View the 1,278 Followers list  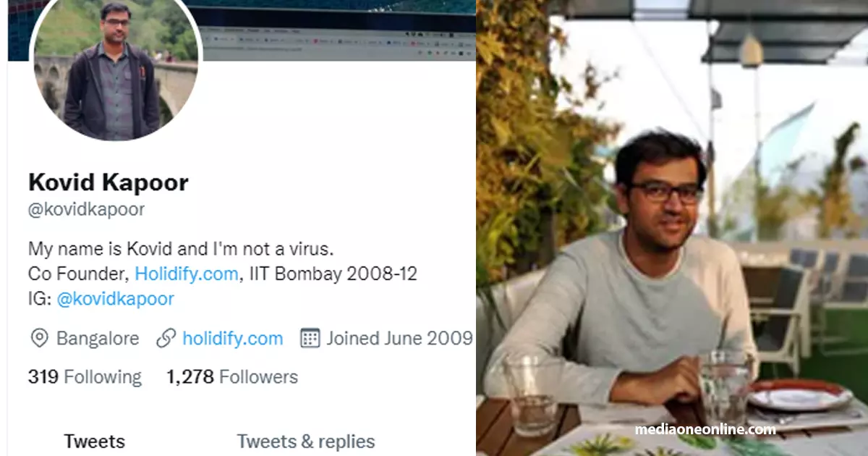231,377
